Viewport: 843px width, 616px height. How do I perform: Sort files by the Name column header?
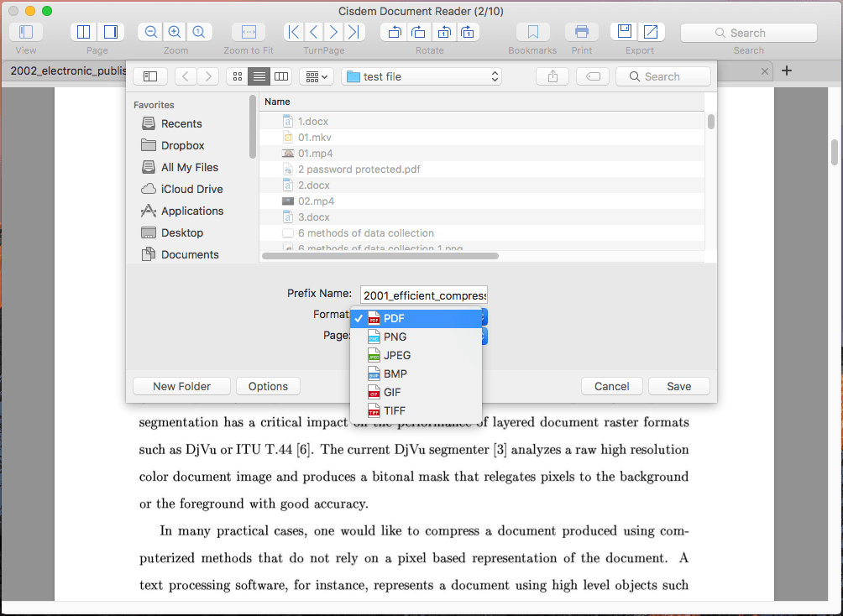pos(482,102)
